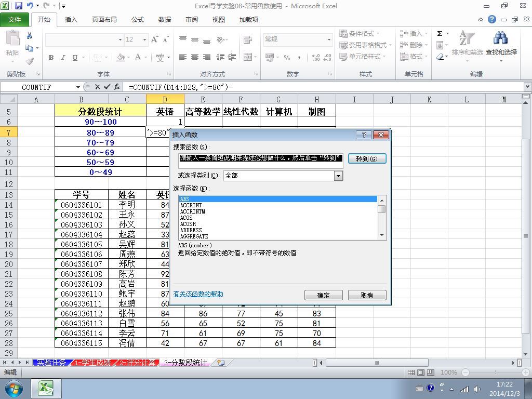
Task: Click the Excel Help question mark icon
Action: (491, 19)
